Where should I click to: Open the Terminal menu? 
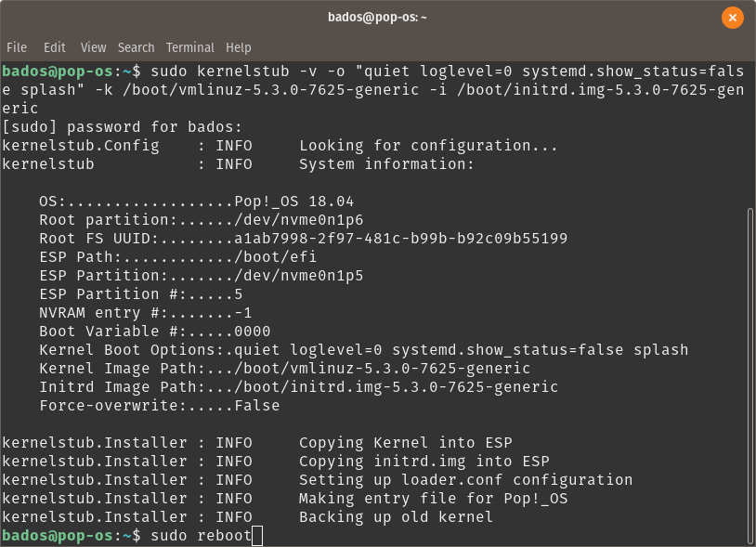click(x=189, y=47)
